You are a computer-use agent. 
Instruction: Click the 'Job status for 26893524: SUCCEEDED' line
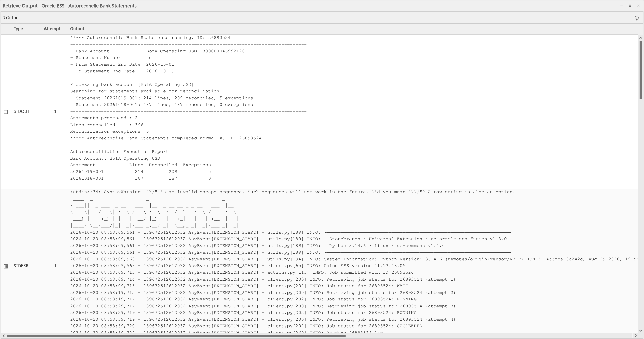(x=246, y=326)
